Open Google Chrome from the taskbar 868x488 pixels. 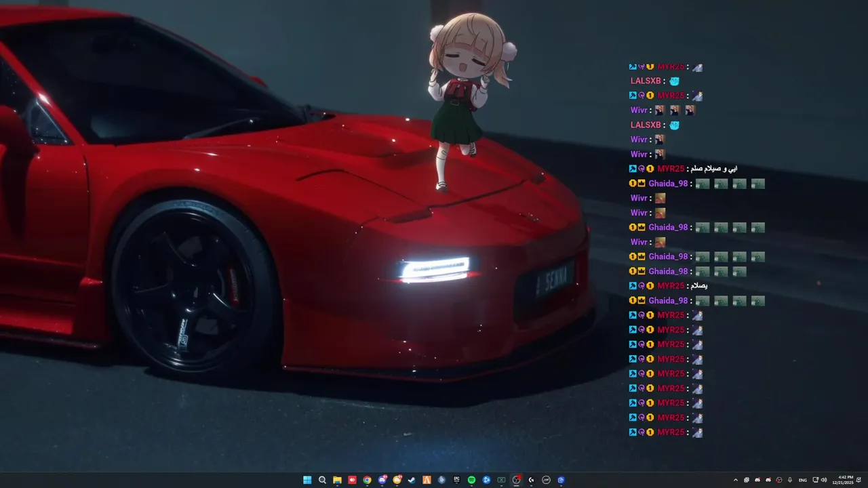coord(367,480)
